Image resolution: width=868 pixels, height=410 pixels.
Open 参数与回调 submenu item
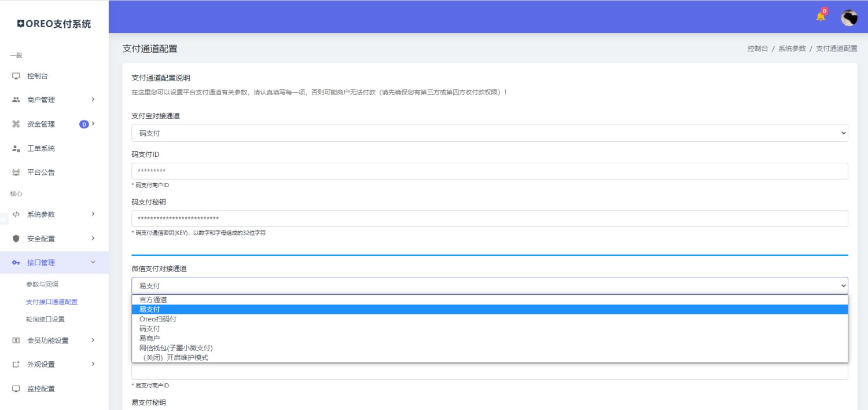coord(42,284)
